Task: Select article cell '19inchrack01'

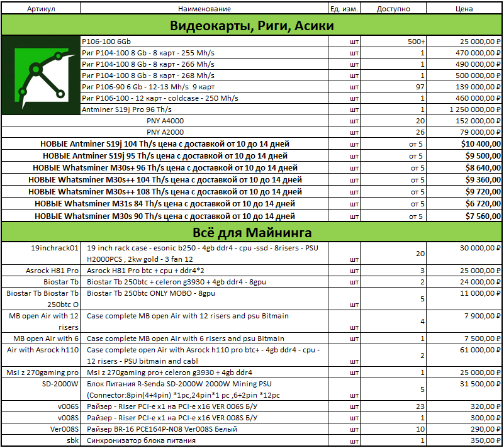Action: tap(41, 253)
